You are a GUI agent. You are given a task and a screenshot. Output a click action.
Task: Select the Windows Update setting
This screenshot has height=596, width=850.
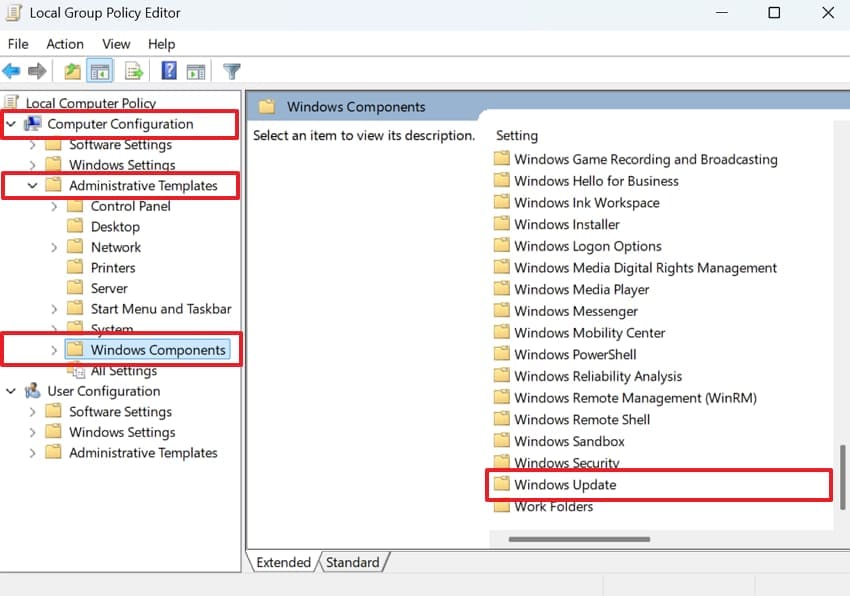tap(566, 484)
